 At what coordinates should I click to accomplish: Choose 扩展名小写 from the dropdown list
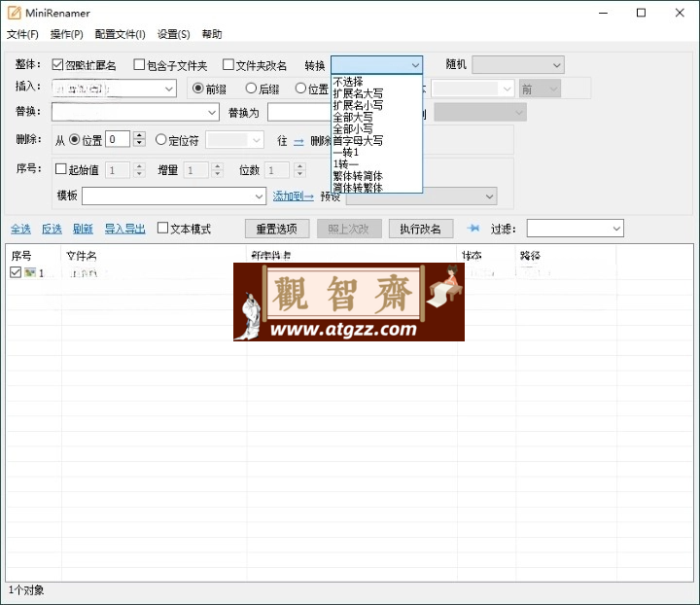tap(377, 105)
